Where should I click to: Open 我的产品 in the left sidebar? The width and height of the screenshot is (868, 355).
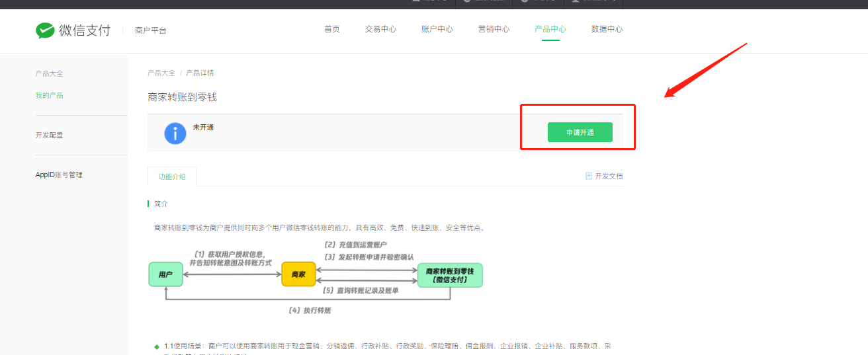point(49,95)
